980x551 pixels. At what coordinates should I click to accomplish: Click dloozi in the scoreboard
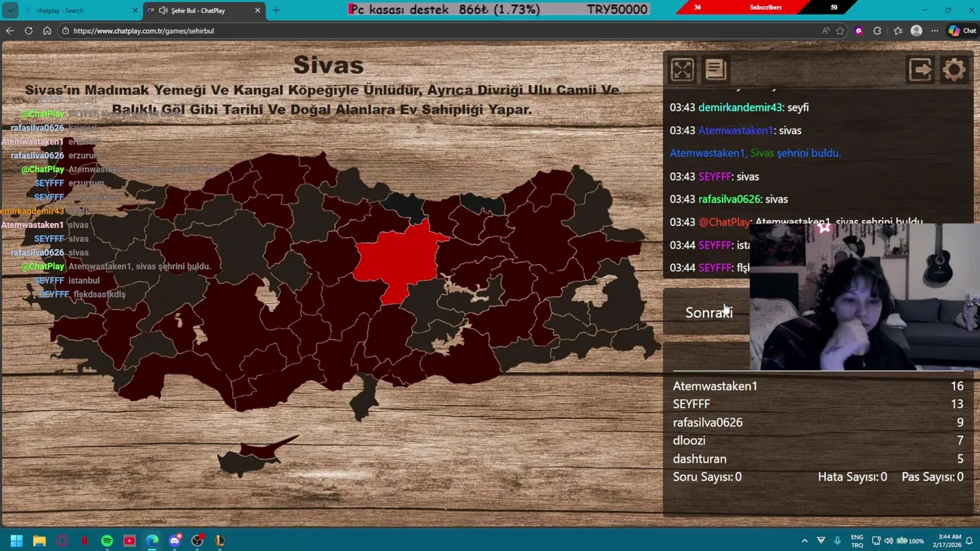(689, 441)
